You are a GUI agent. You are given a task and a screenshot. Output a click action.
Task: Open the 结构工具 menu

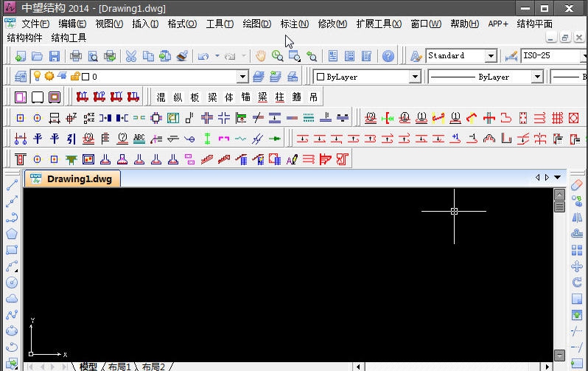tap(69, 38)
